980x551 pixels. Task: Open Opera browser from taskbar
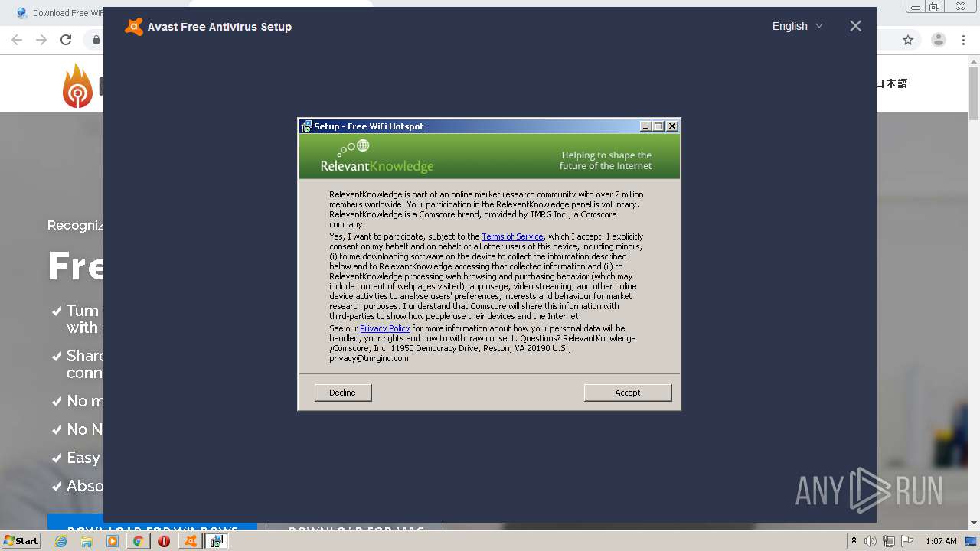[x=164, y=541]
